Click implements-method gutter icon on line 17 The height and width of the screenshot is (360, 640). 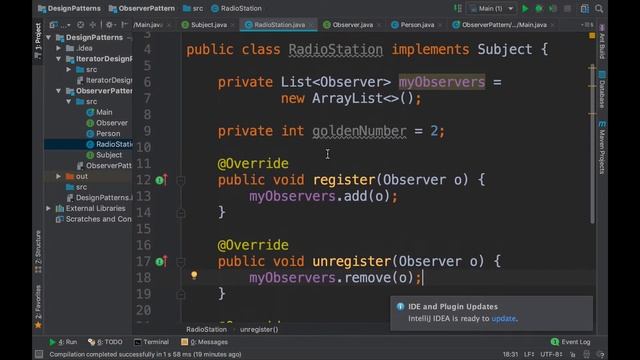(x=161, y=261)
